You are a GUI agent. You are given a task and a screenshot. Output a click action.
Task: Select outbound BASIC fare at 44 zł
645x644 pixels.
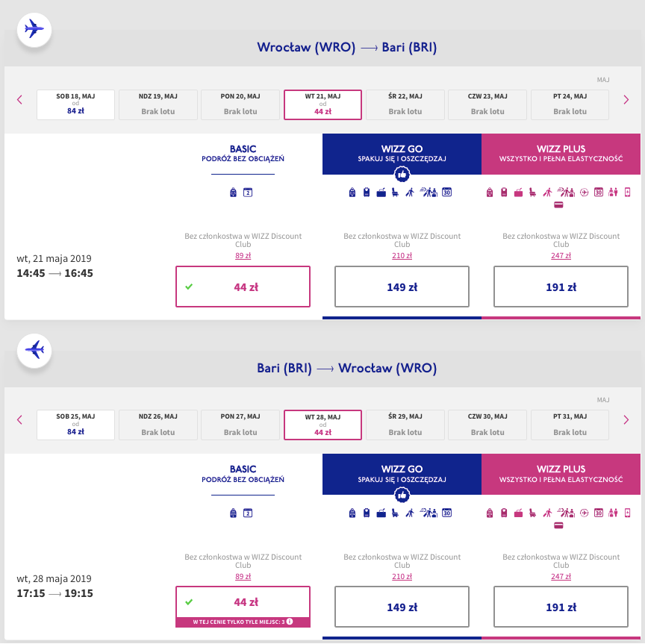243,287
